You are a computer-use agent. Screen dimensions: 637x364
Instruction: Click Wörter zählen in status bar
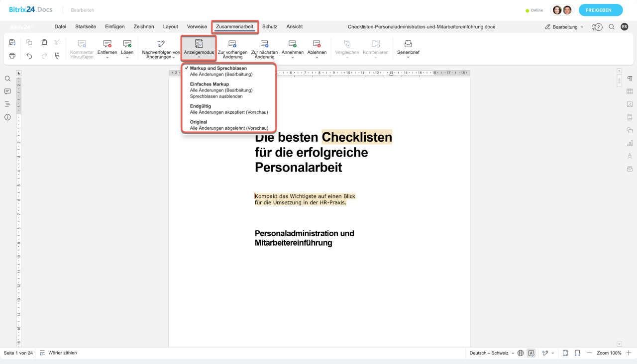(x=62, y=353)
